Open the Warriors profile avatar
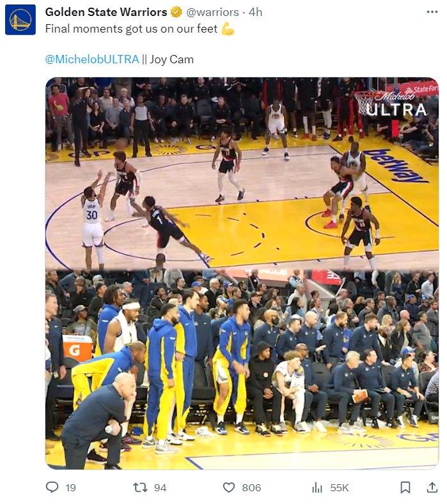 (x=20, y=20)
